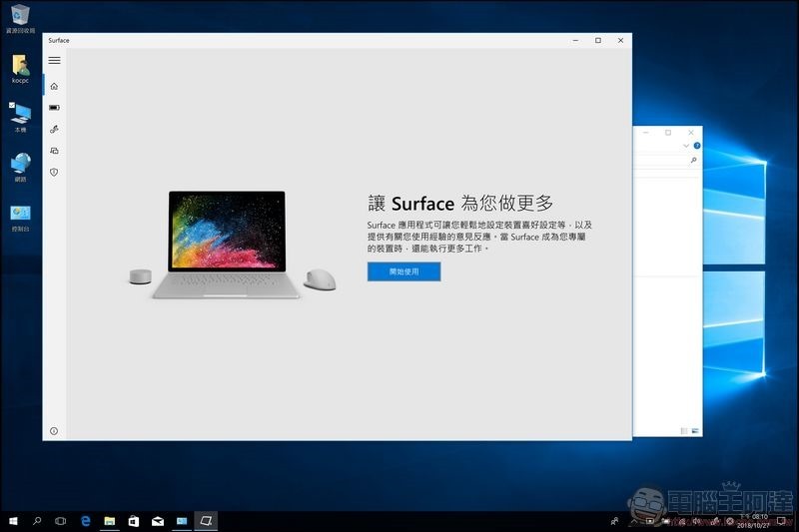Open File Explorer from the taskbar

tap(110, 521)
